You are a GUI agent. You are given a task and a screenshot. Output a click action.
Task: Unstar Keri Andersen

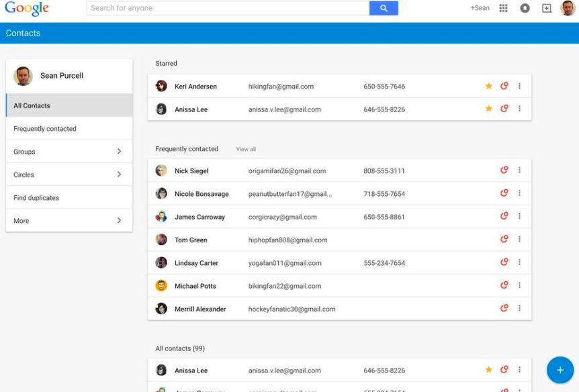coord(488,86)
